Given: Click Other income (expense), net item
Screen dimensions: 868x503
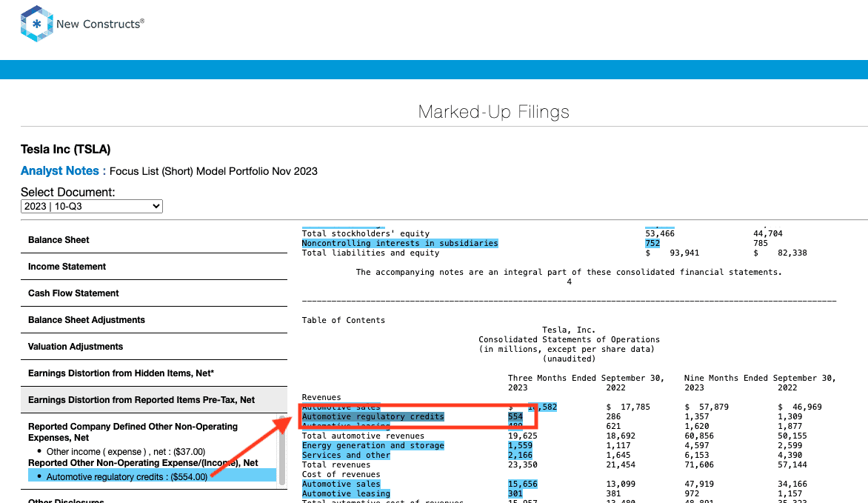Looking at the screenshot, I should point(126,451).
